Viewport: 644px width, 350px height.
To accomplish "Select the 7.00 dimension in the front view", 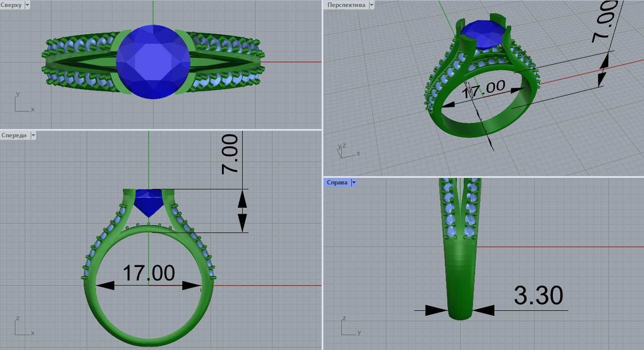I will point(231,154).
